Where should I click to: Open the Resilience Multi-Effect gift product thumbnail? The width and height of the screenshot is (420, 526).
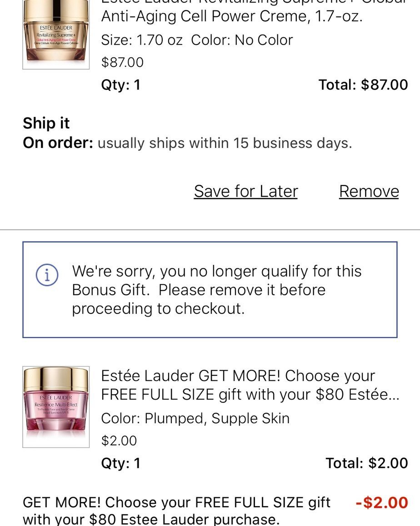(x=56, y=407)
